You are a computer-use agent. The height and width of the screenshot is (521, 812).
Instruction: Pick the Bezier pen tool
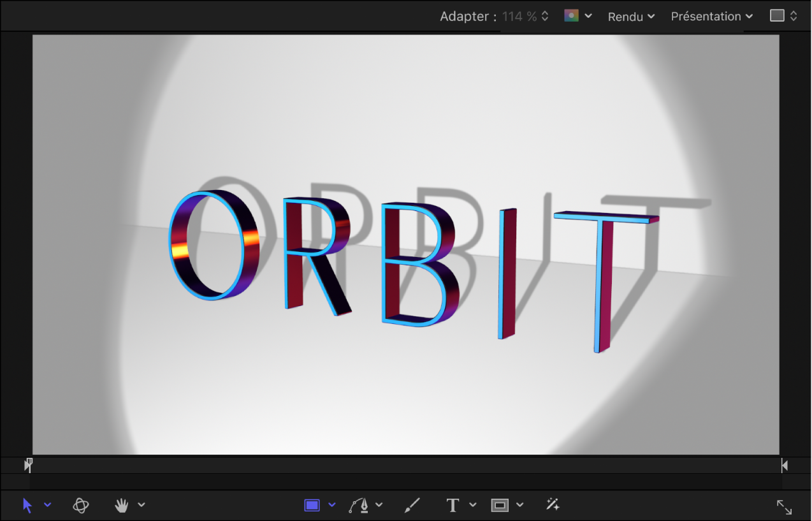pyautogui.click(x=359, y=504)
